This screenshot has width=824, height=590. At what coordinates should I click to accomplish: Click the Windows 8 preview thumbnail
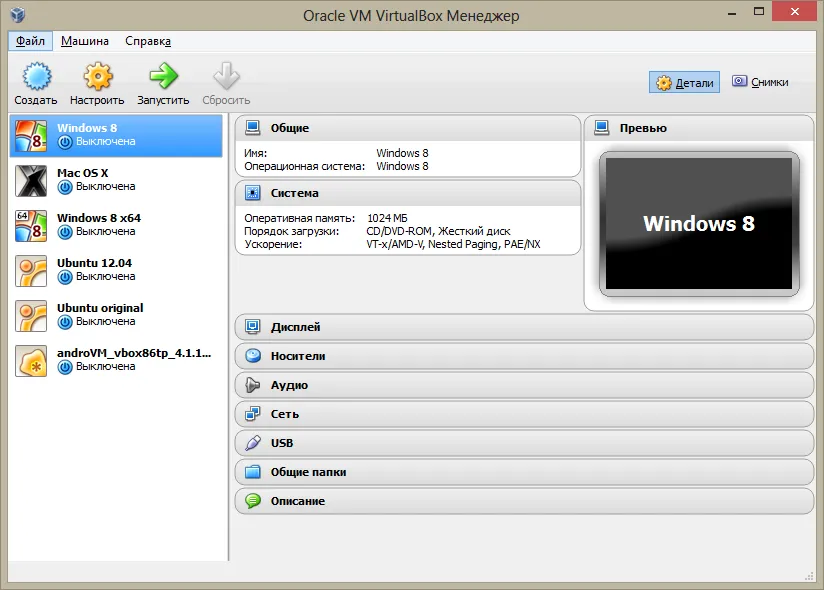pos(698,224)
